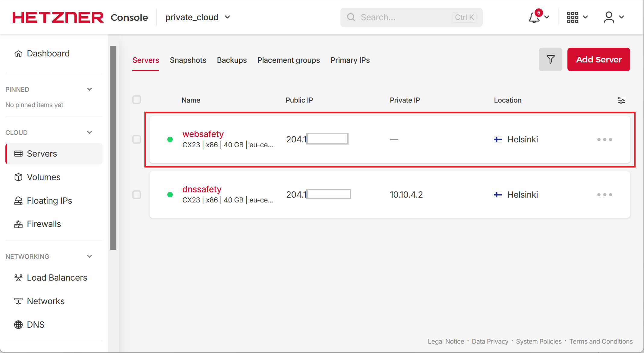Screen dimensions: 644x353
Task: Open Load Balancers section
Action: click(x=51, y=278)
